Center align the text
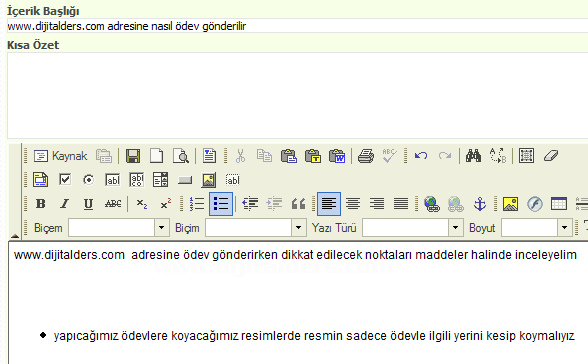 (x=353, y=204)
